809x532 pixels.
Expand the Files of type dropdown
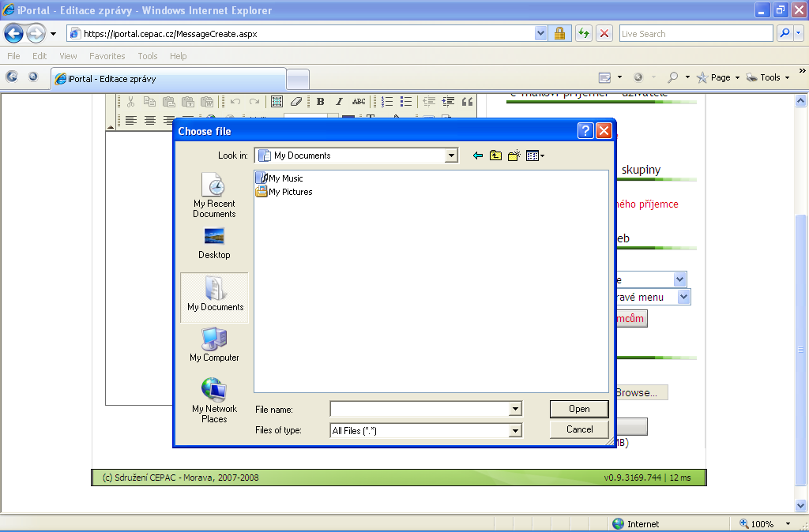(515, 430)
